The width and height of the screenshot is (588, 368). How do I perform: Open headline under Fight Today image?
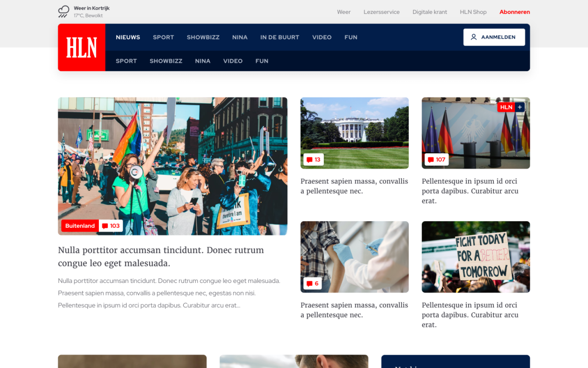pos(470,315)
